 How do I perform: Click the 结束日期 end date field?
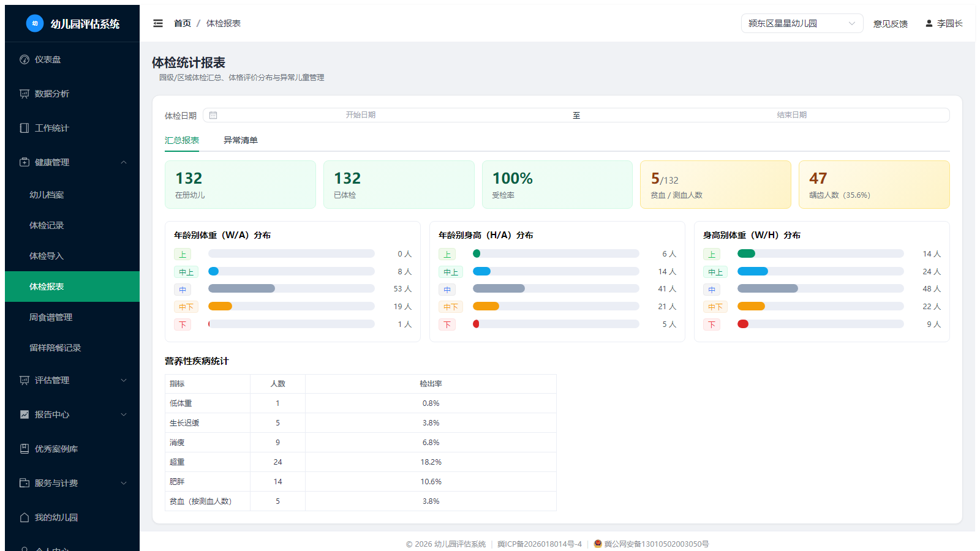click(x=792, y=115)
